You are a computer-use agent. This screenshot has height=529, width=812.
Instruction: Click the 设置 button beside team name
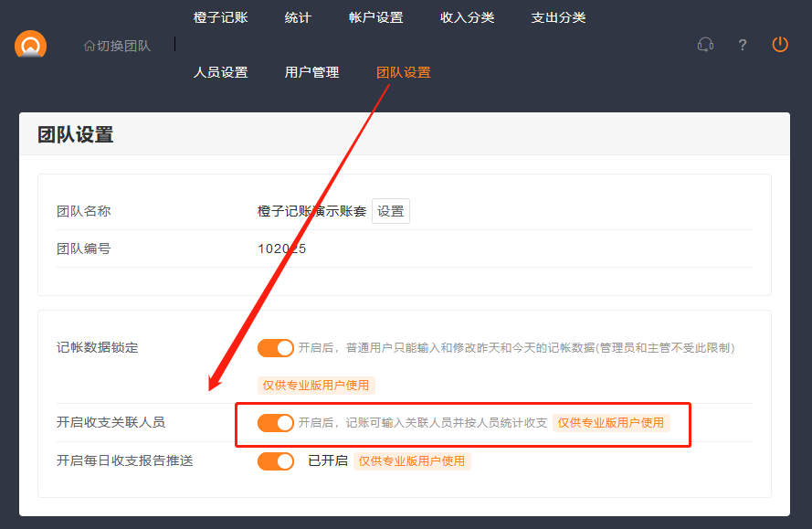pyautogui.click(x=391, y=211)
